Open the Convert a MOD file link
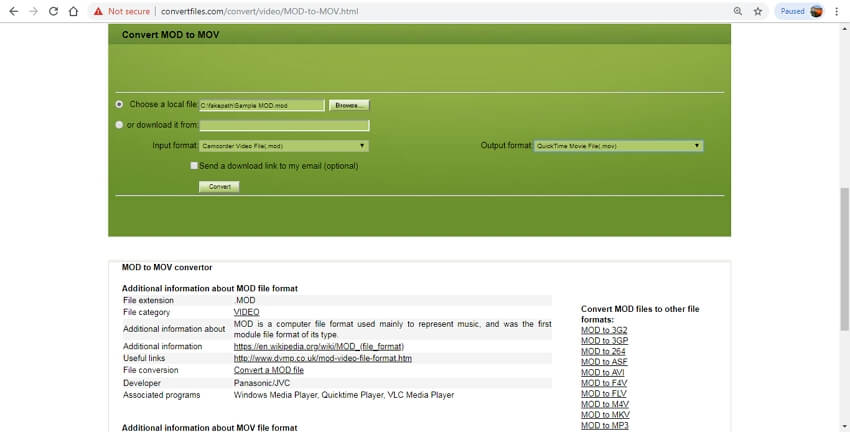The width and height of the screenshot is (850, 432). pos(268,370)
